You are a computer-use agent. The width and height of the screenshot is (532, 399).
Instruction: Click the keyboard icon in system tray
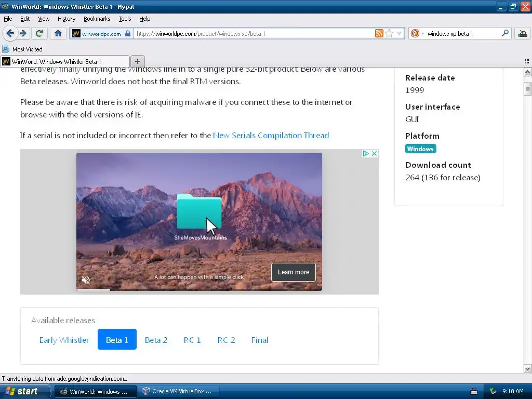474,392
